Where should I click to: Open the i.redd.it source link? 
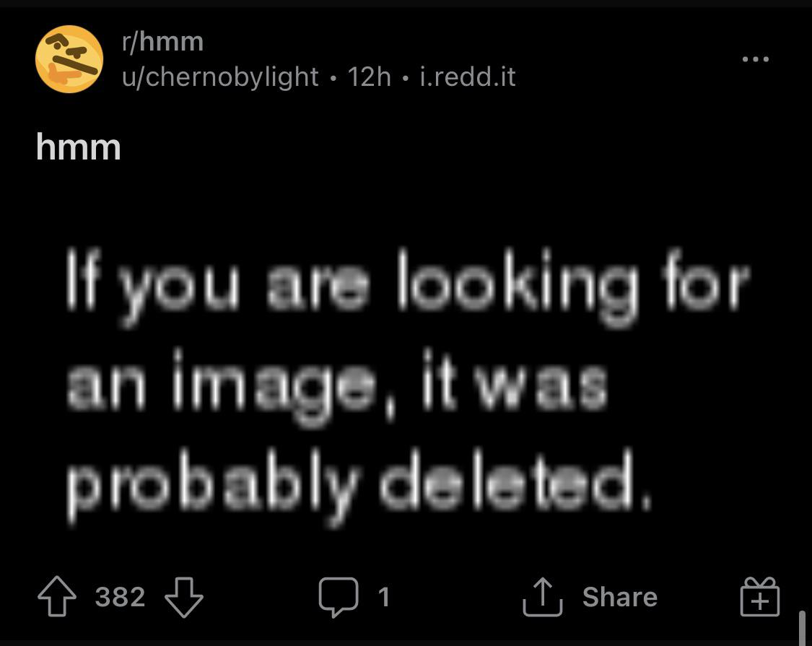tap(468, 77)
